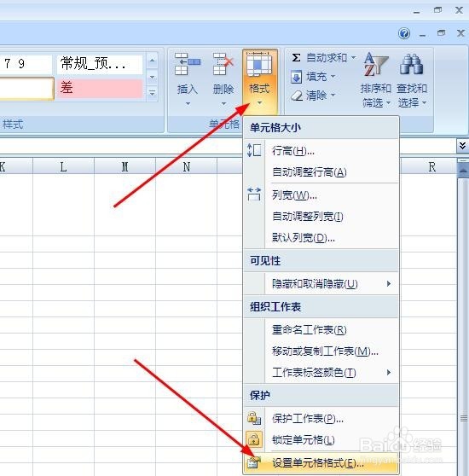Screen dimensions: 469x476
Task: Click the Clear (清除) eraser icon
Action: [297, 96]
